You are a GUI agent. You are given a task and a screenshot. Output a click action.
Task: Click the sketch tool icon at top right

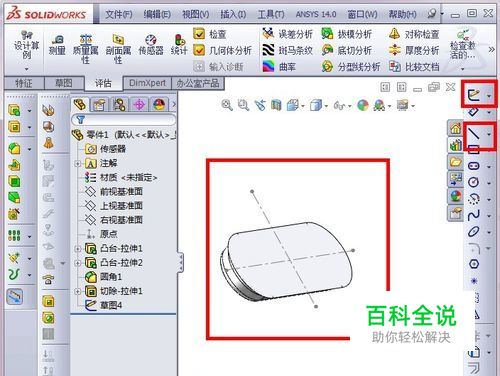pos(474,95)
